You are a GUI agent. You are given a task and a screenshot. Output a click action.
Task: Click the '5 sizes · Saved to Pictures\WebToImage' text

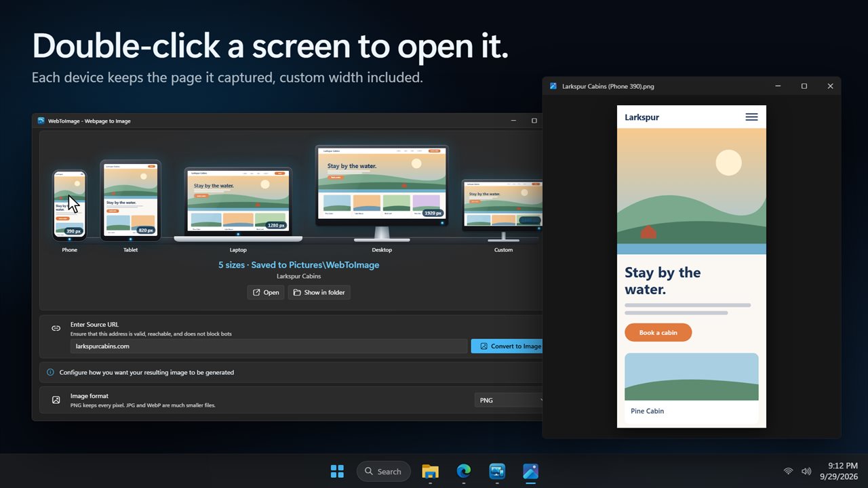click(x=299, y=265)
